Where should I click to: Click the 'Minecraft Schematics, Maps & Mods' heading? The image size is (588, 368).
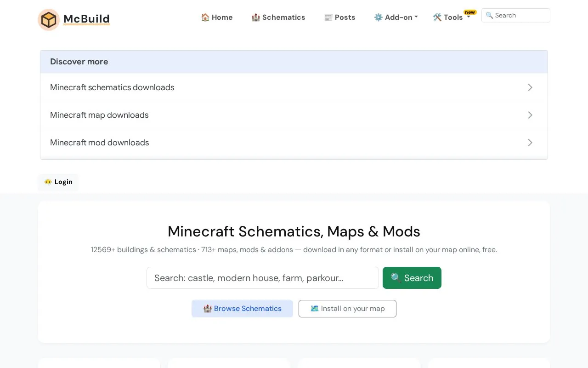point(294,231)
